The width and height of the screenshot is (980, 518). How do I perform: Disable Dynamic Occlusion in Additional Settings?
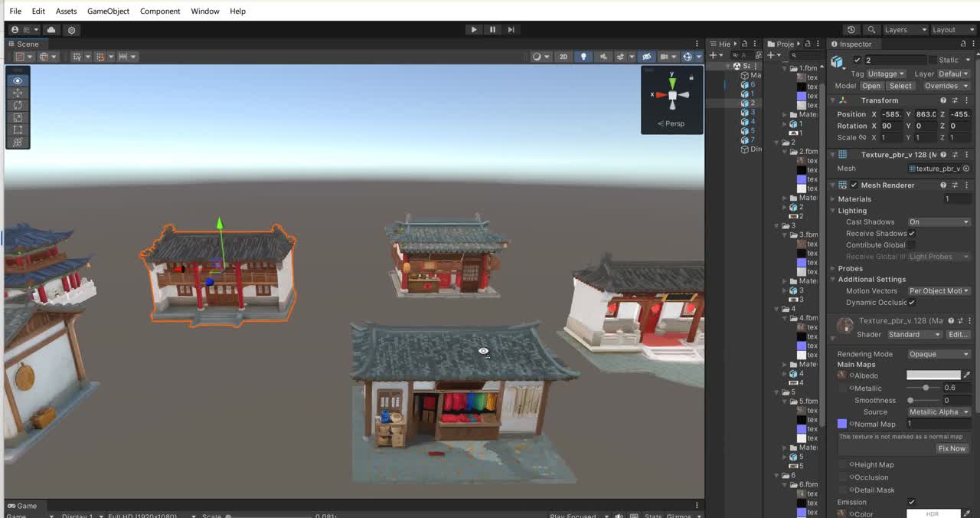911,302
